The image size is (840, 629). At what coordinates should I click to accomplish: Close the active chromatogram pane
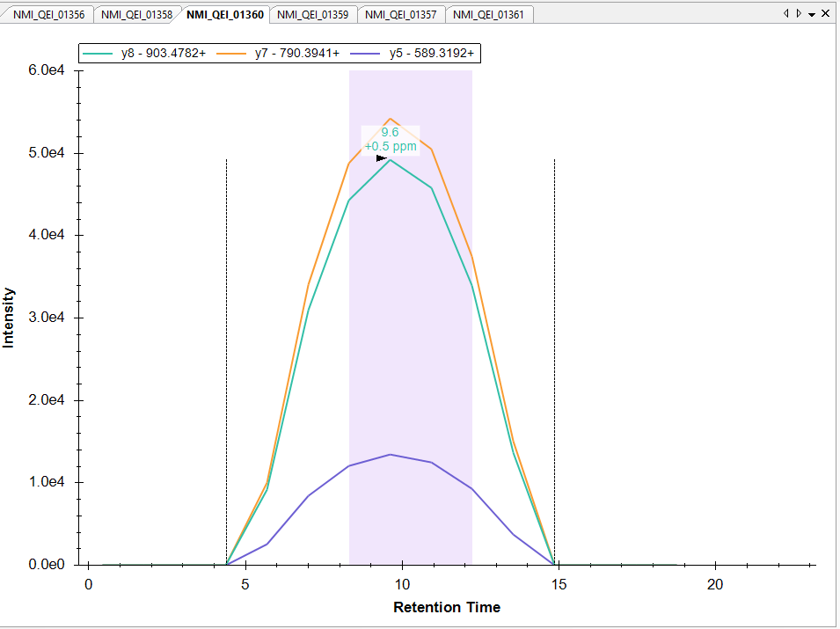tap(825, 14)
